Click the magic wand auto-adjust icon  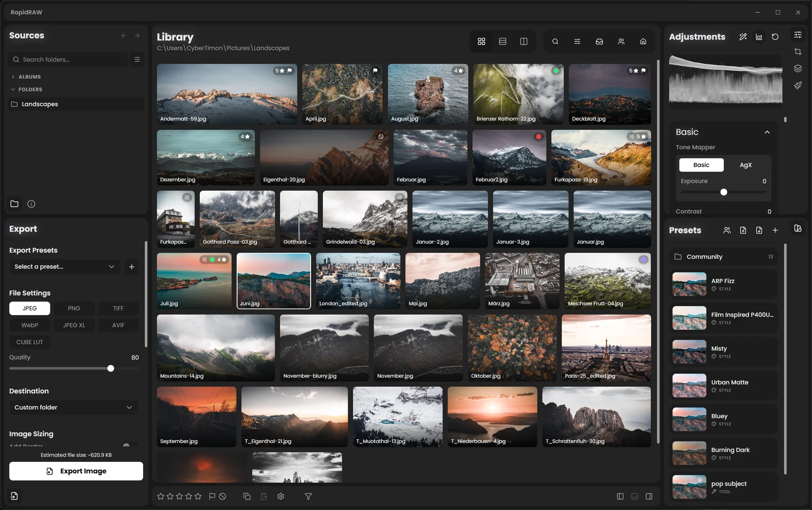[x=743, y=37]
